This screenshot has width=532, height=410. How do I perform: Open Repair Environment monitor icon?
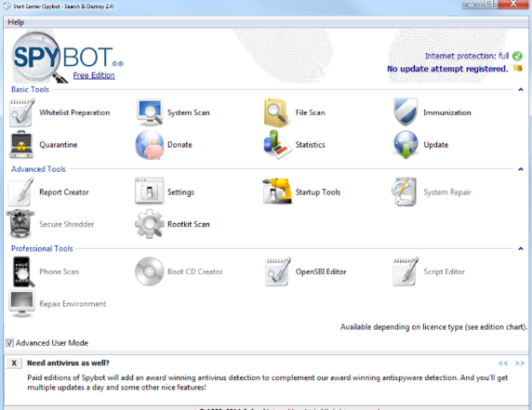[21, 303]
